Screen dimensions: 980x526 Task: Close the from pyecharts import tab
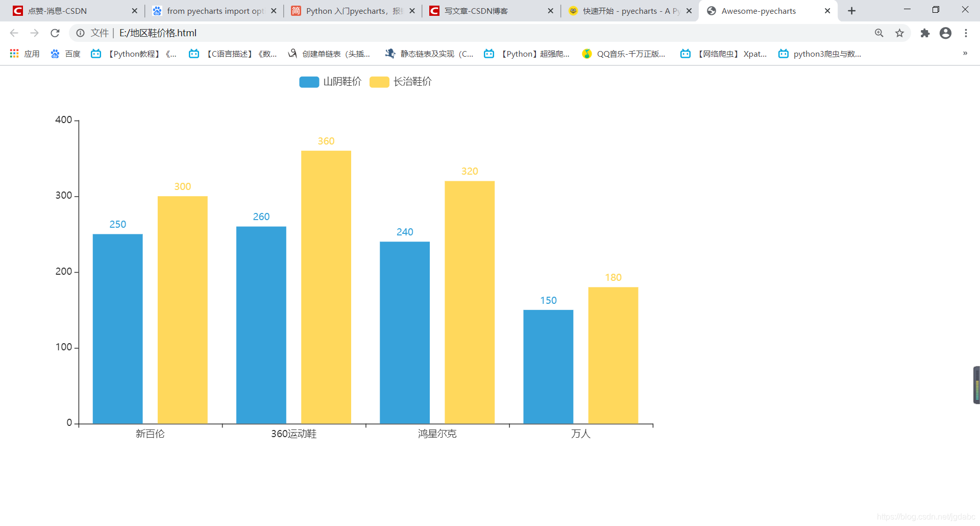coord(274,11)
